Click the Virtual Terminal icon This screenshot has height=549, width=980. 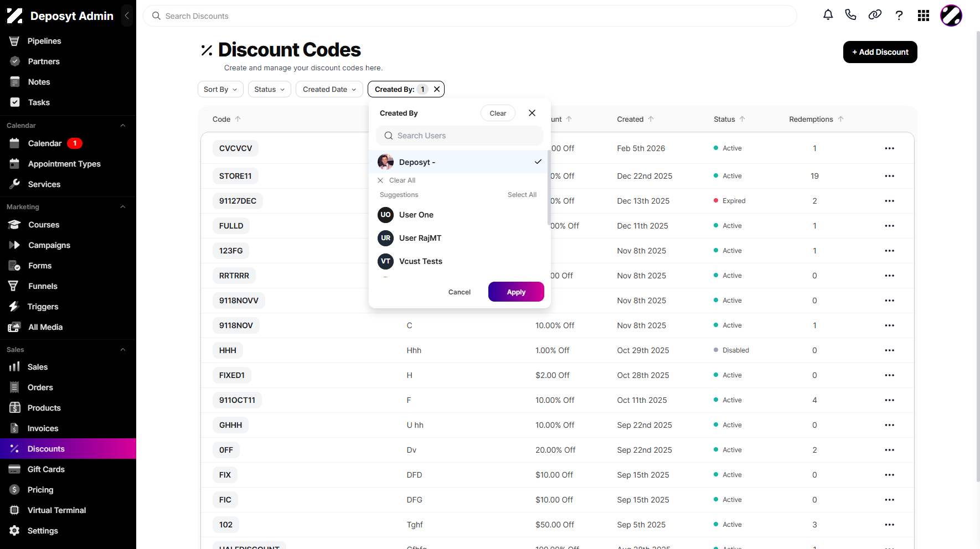point(15,510)
